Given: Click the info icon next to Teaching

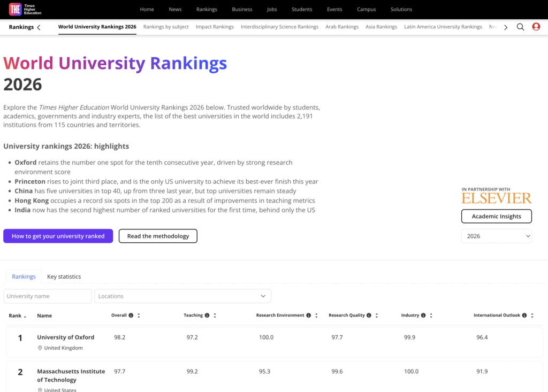Looking at the screenshot, I should [x=207, y=316].
